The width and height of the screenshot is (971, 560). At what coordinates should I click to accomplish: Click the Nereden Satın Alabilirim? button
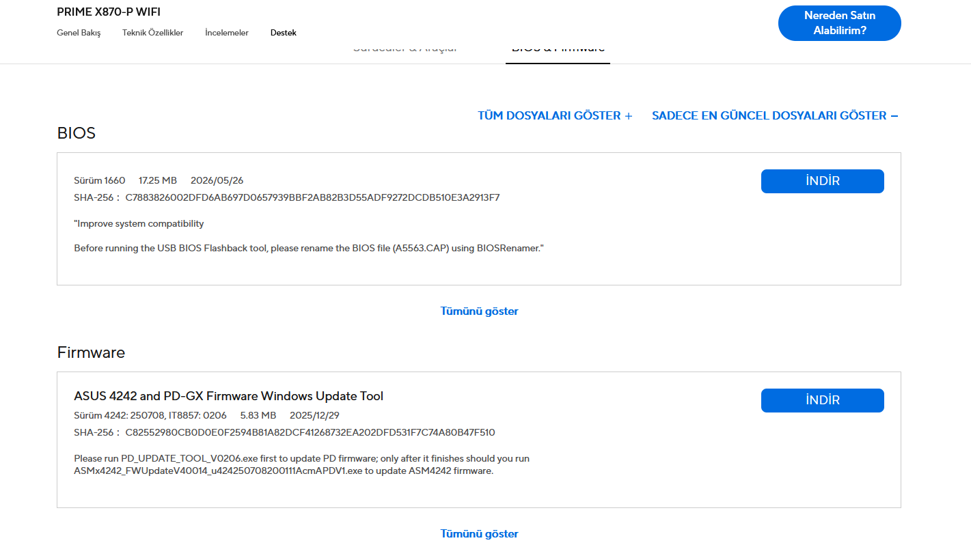point(839,23)
